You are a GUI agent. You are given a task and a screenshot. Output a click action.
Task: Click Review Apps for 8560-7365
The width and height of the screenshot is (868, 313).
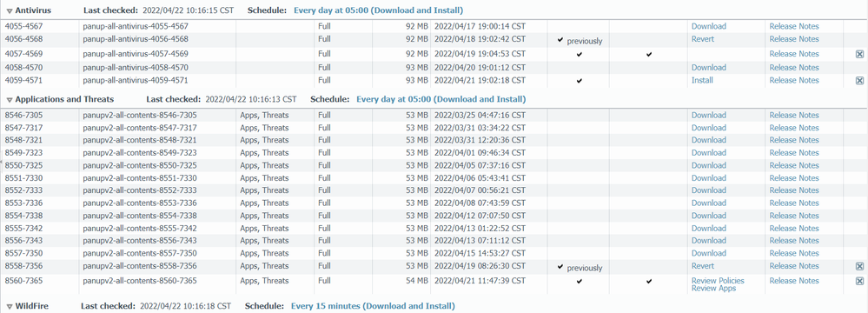coord(713,288)
